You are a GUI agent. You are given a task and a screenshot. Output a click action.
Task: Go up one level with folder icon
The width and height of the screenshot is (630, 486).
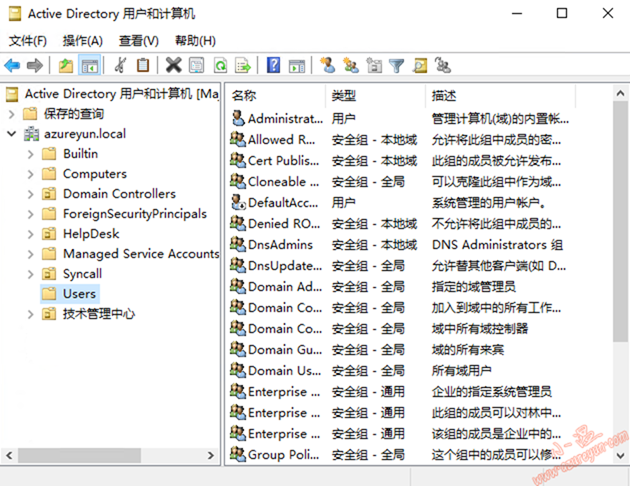point(66,65)
